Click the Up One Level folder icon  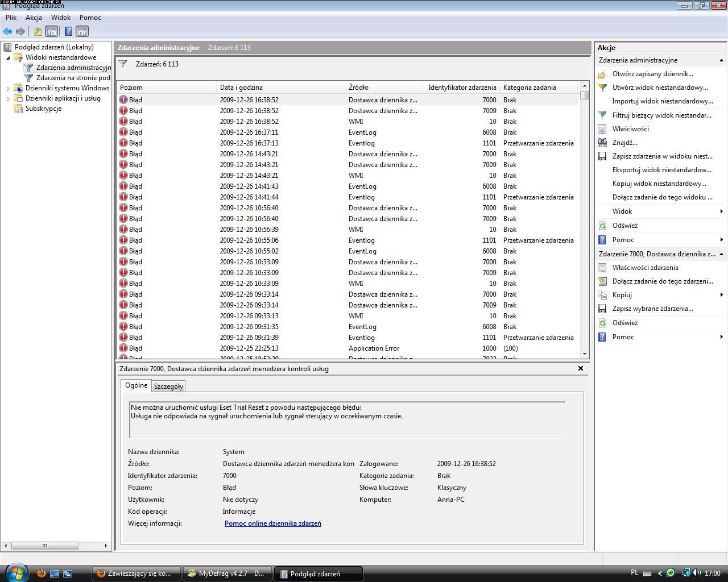click(x=38, y=32)
